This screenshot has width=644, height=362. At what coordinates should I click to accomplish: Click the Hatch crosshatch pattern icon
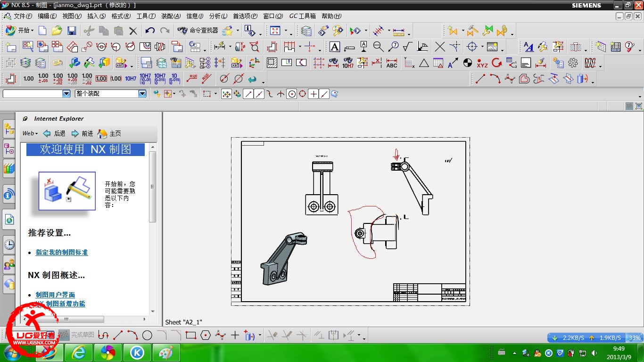[x=272, y=63]
